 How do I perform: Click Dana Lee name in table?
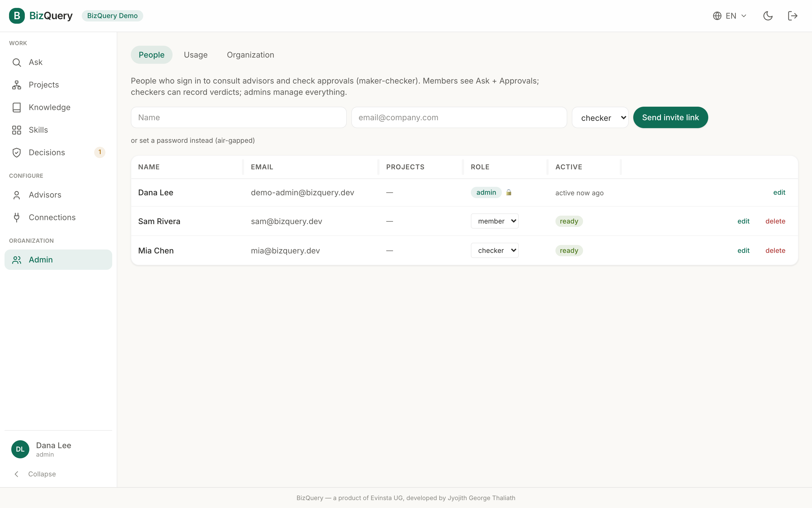click(156, 192)
